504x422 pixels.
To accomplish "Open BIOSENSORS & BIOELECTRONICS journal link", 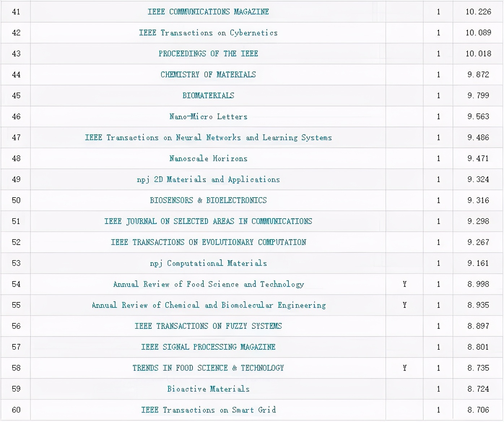I will (208, 200).
